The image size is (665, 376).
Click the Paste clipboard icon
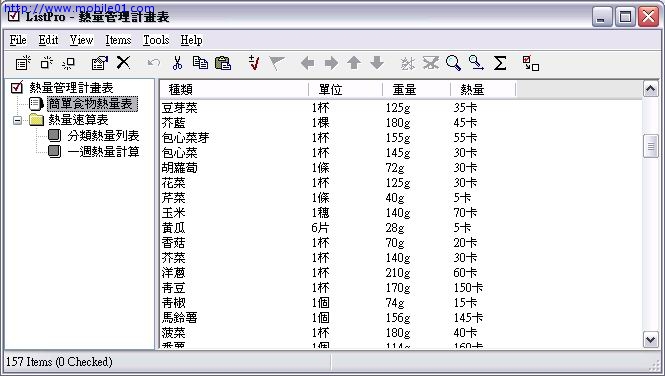tap(223, 63)
